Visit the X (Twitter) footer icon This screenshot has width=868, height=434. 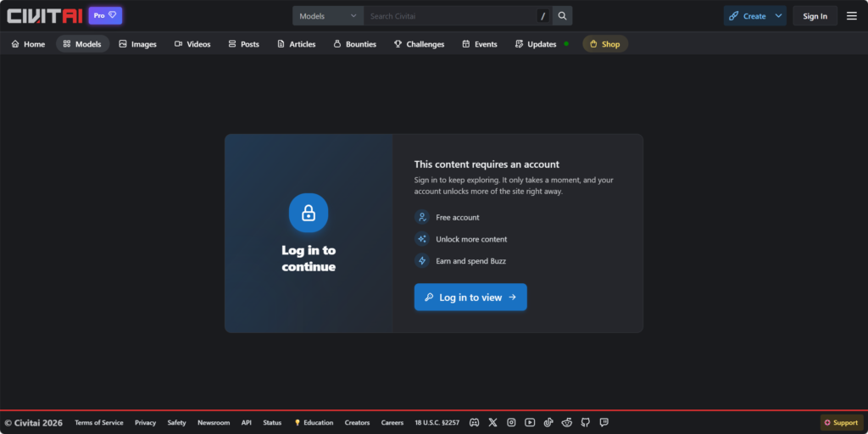[492, 422]
